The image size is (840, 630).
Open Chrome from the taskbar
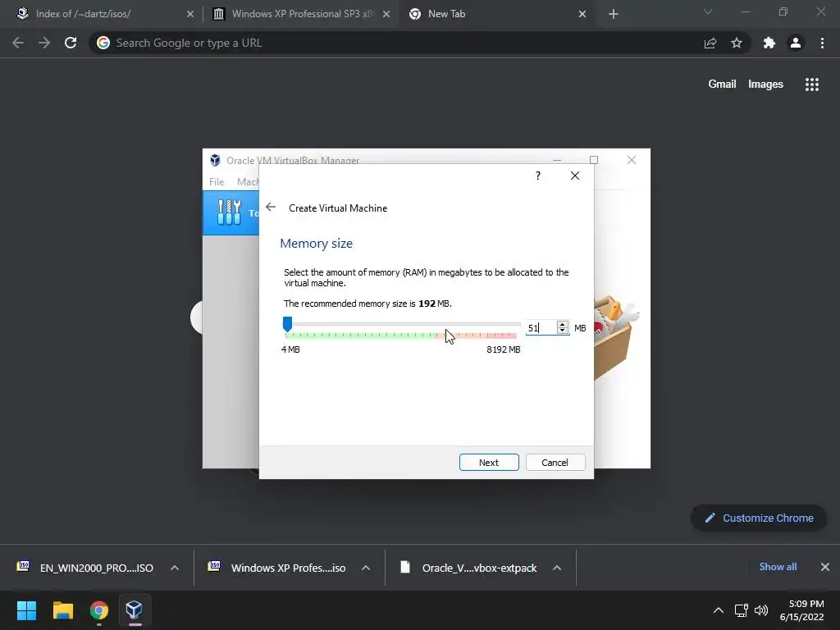click(x=98, y=610)
